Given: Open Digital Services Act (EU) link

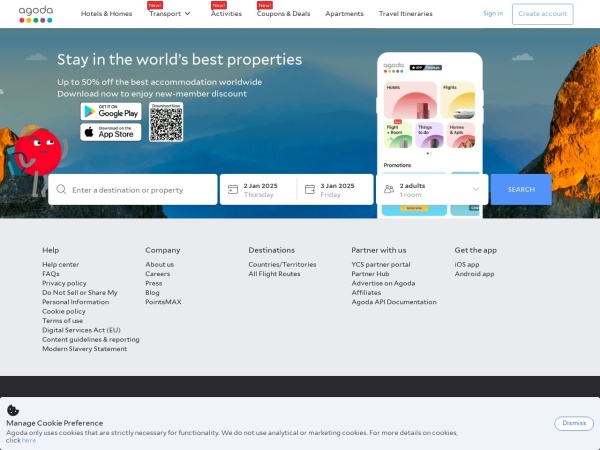Looking at the screenshot, I should point(81,330).
